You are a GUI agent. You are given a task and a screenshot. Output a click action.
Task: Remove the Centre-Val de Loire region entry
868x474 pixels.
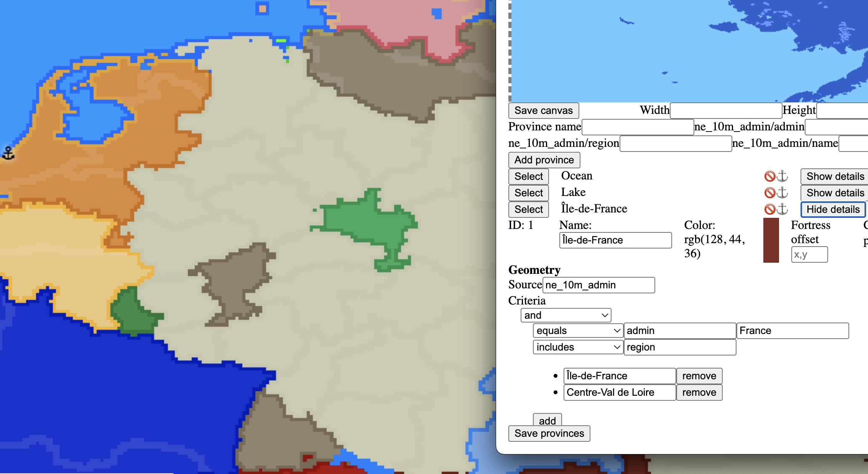[699, 392]
